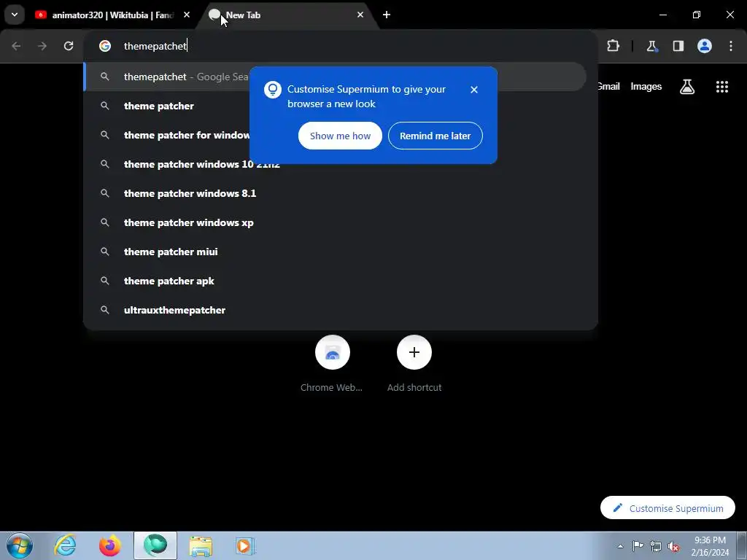Screen dimensions: 747x560
Task: Choose the 'theme patcher' suggestion
Action: [335, 106]
